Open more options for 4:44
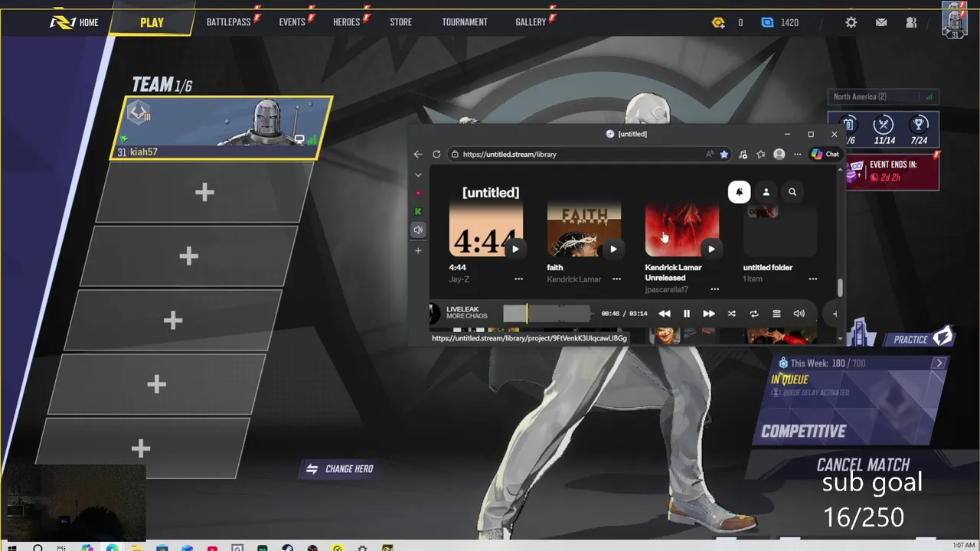 (x=518, y=279)
